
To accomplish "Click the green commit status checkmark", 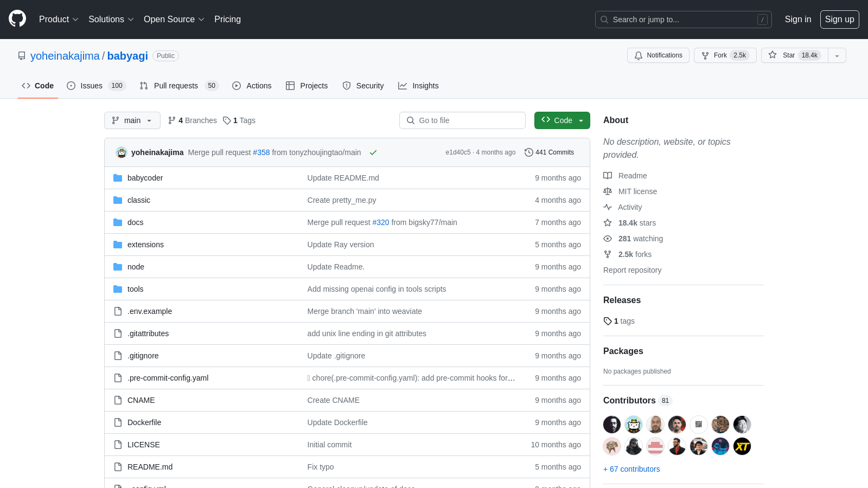I will coord(373,152).
